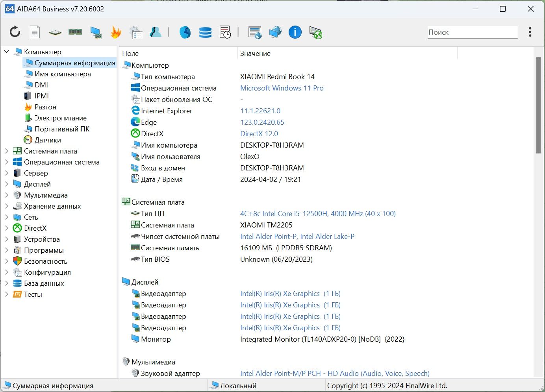Collapse the Компьютер tree node
The width and height of the screenshot is (545, 392).
(x=6, y=52)
